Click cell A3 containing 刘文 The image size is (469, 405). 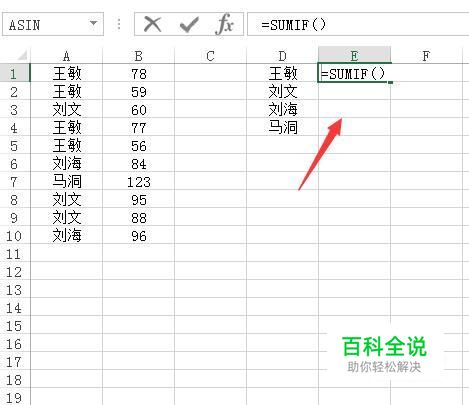(x=66, y=109)
